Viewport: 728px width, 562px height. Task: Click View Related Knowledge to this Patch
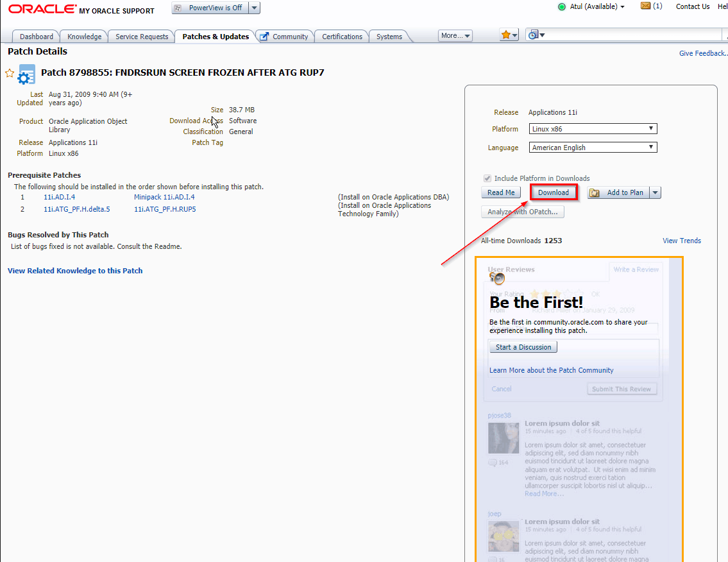pos(75,271)
